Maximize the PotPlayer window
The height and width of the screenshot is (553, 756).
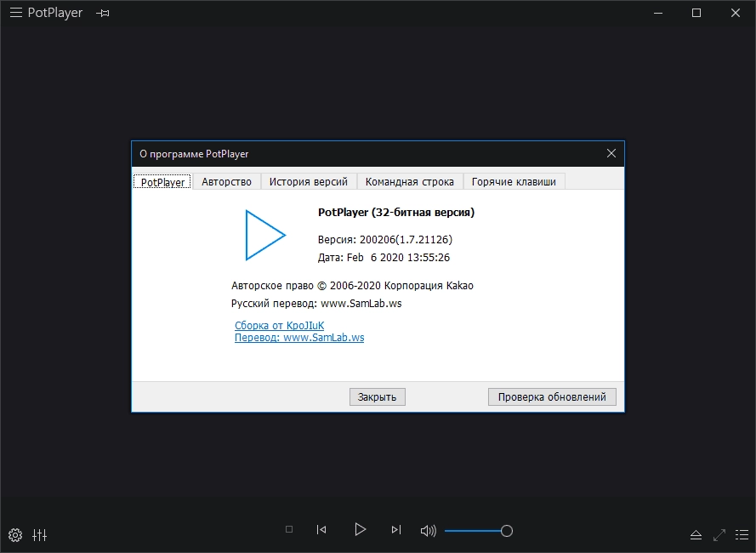pos(696,13)
